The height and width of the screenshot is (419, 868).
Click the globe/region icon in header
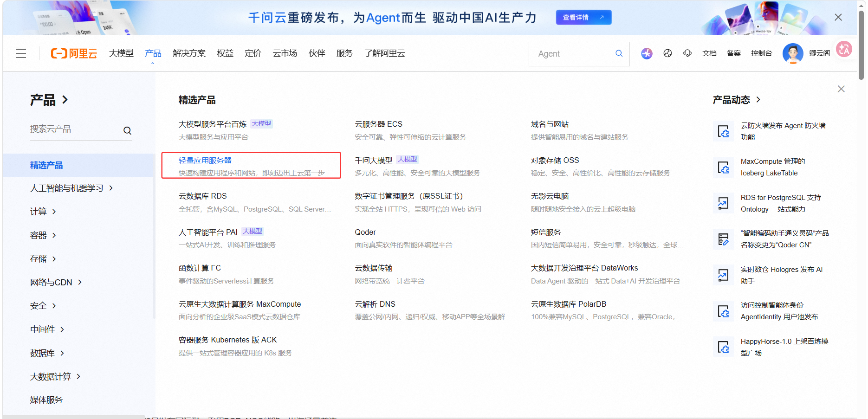point(667,53)
